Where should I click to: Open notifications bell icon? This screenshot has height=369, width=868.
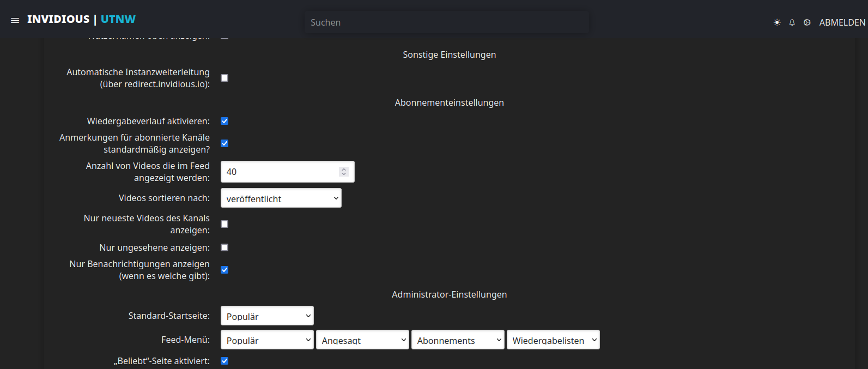coord(792,22)
